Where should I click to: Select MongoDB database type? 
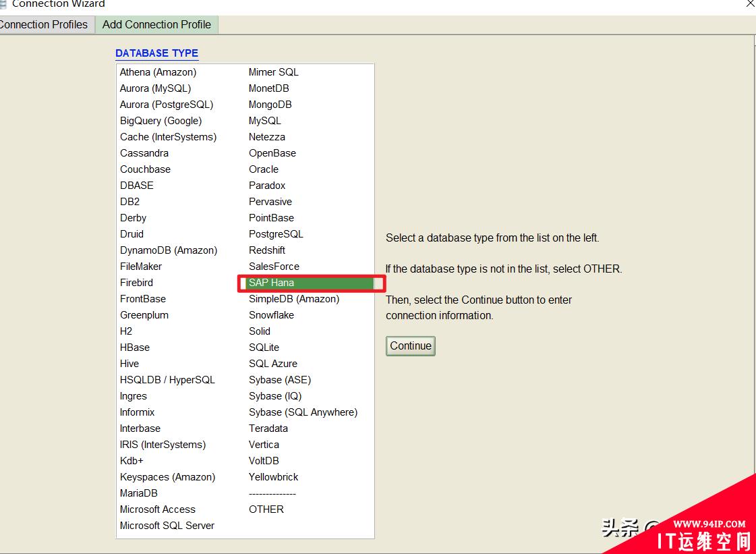[x=270, y=105]
